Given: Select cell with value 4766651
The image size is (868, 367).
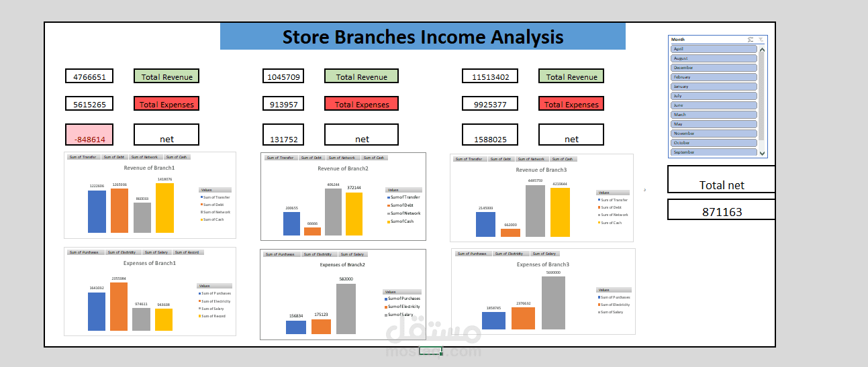Looking at the screenshot, I should 89,76.
